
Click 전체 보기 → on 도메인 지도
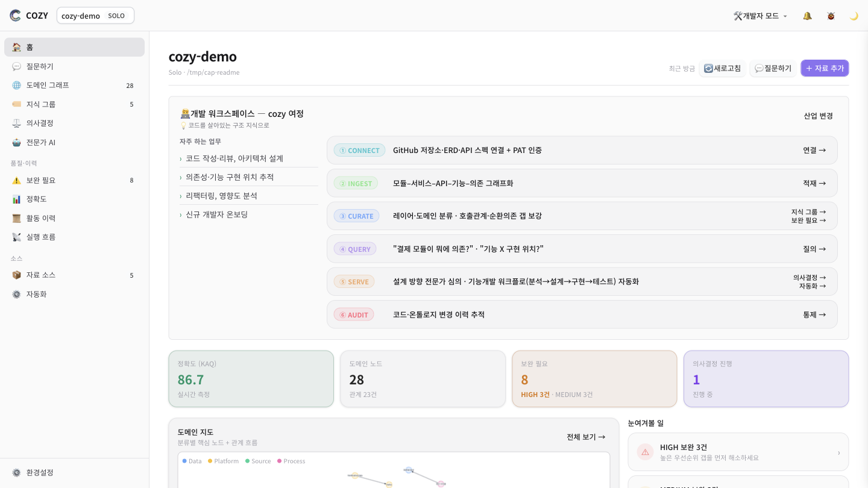(586, 437)
